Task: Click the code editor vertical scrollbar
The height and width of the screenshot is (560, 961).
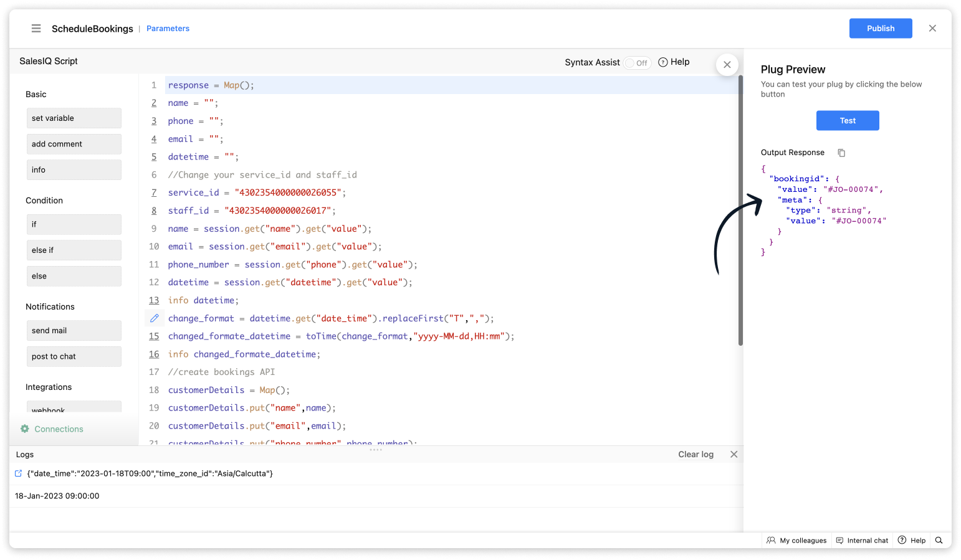Action: [x=740, y=212]
